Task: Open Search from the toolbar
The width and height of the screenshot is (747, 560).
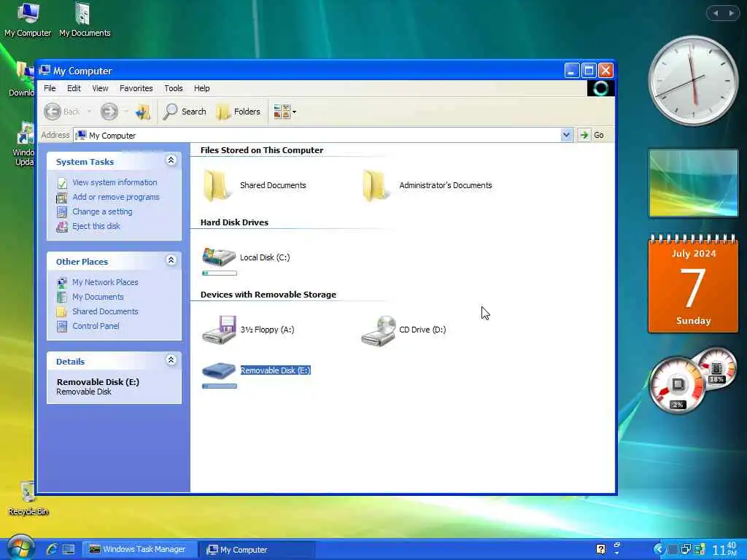Action: click(x=185, y=112)
